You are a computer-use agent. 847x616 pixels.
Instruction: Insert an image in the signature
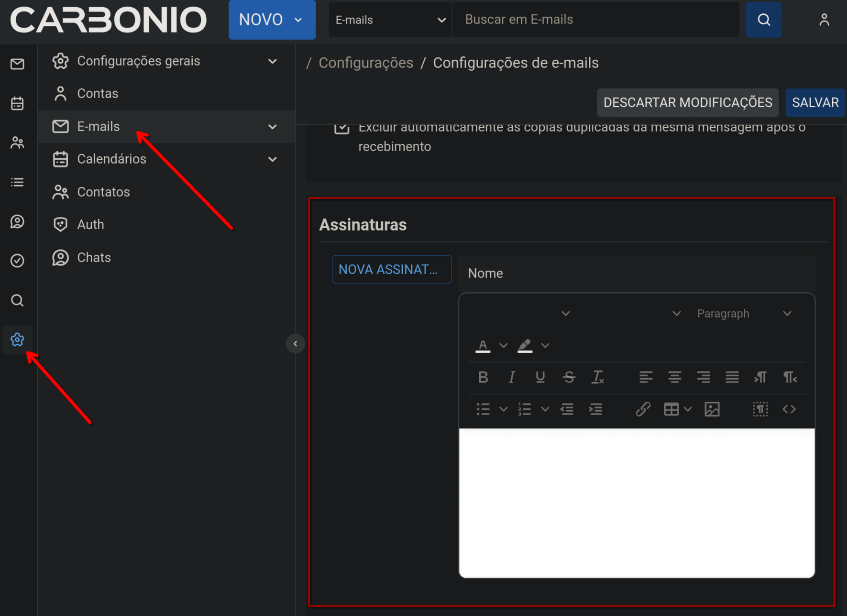pos(712,409)
